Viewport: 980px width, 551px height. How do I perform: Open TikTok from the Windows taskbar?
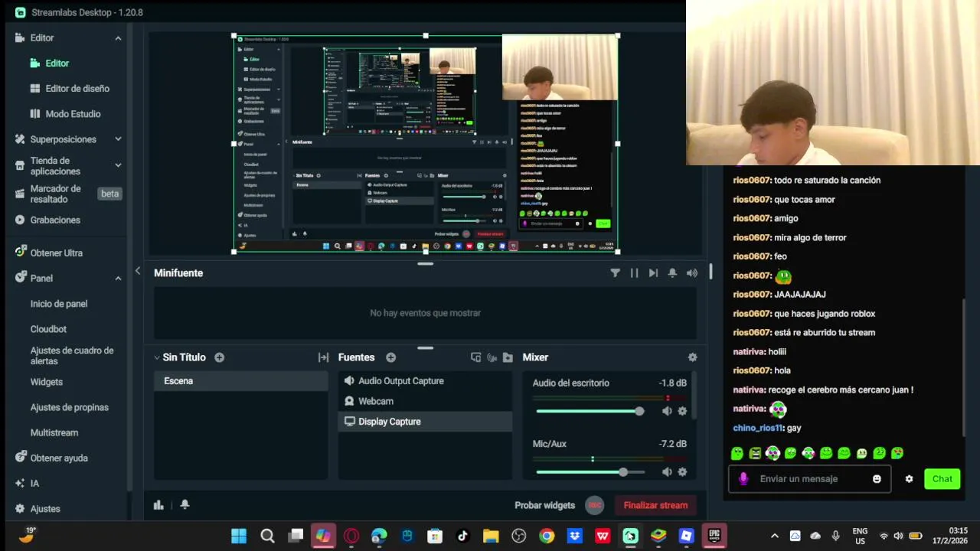462,536
